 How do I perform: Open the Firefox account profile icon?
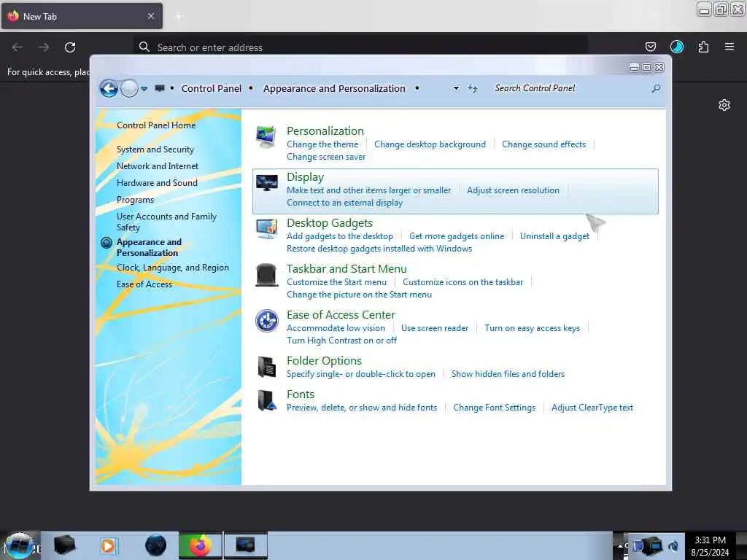pos(676,47)
